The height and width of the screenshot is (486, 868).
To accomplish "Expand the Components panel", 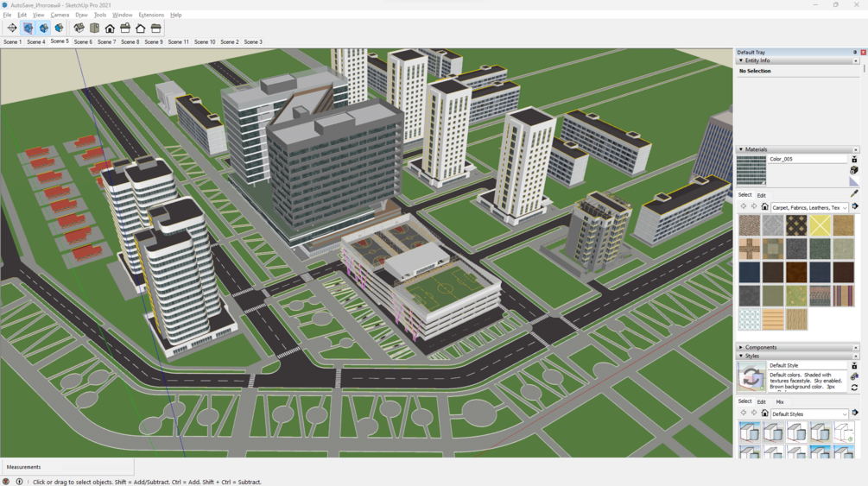I will click(741, 348).
